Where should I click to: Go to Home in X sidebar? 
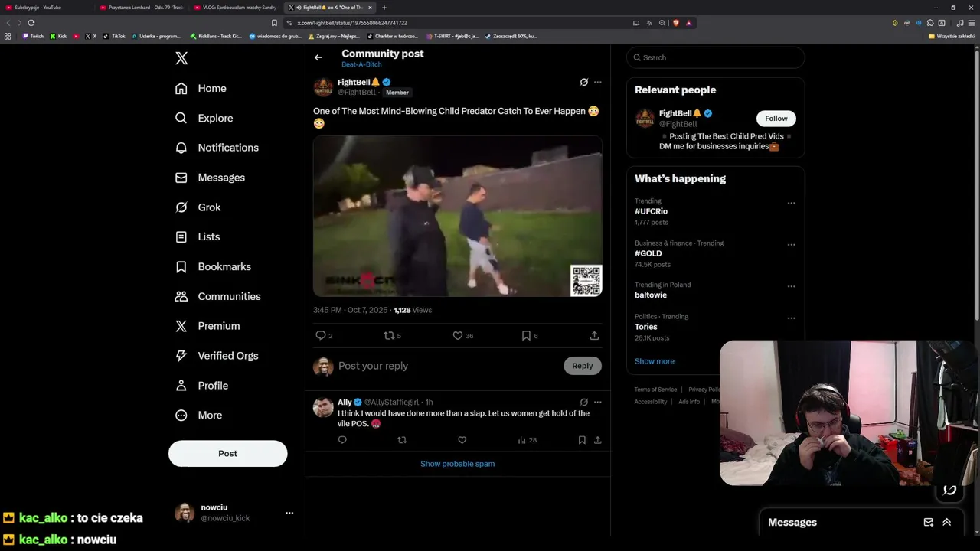201,88
